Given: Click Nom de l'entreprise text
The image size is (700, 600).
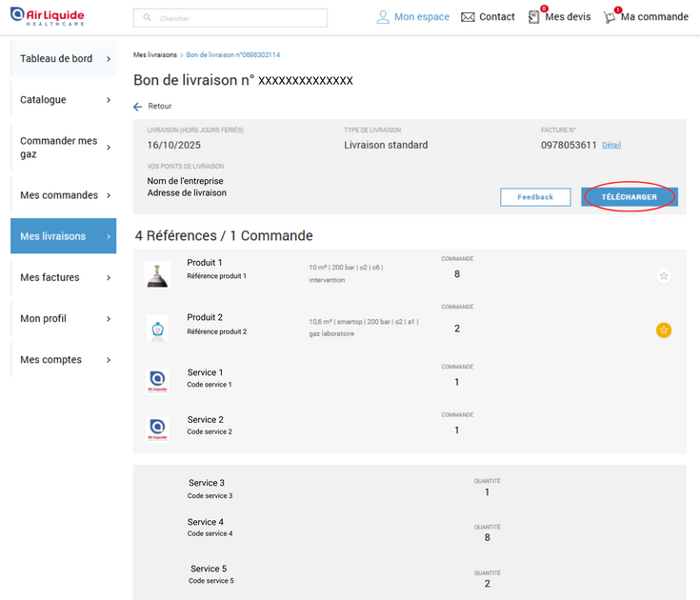Looking at the screenshot, I should click(x=186, y=181).
